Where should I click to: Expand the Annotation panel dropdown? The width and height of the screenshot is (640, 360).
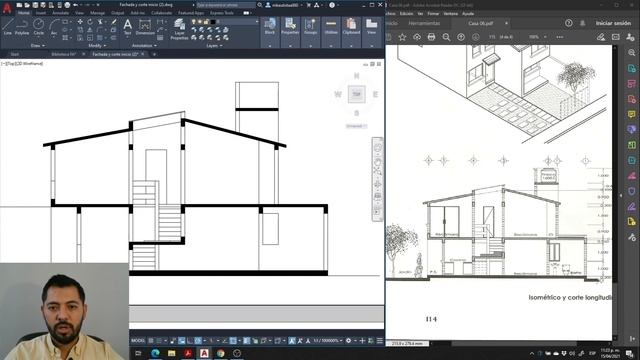[144, 46]
